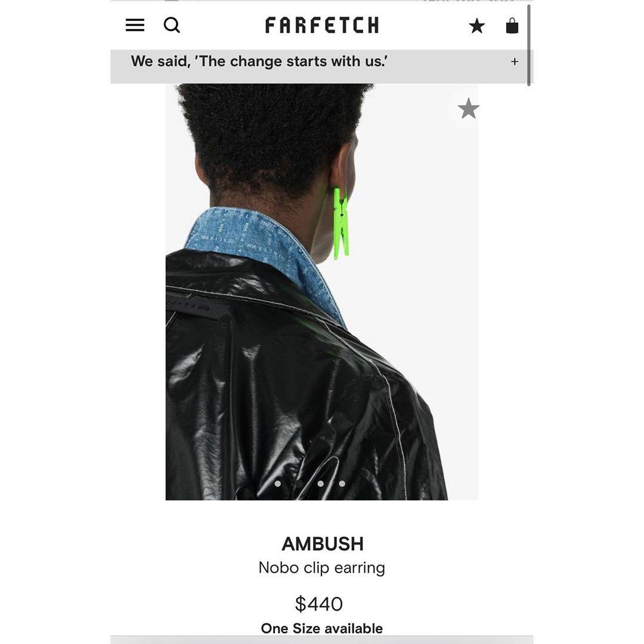Jump to the third carousel dot

point(320,484)
